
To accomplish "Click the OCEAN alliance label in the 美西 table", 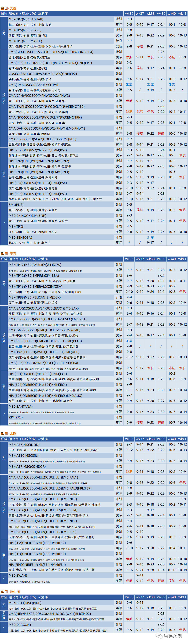I will click(4, 98).
